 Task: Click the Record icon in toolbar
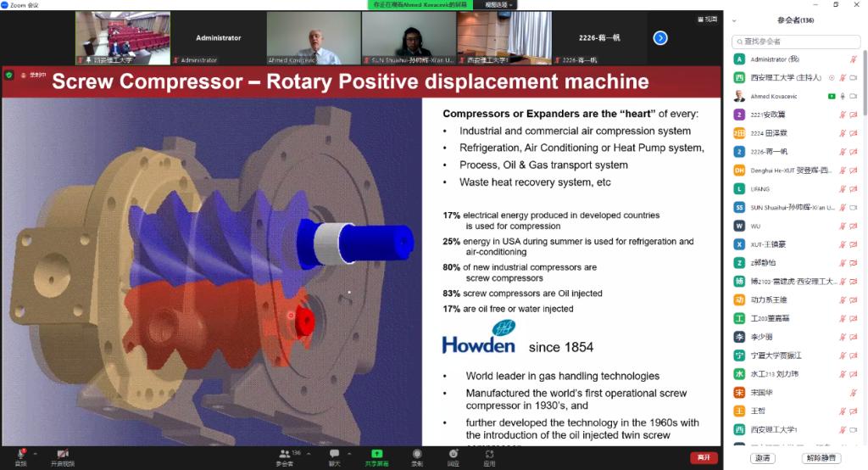(x=417, y=455)
